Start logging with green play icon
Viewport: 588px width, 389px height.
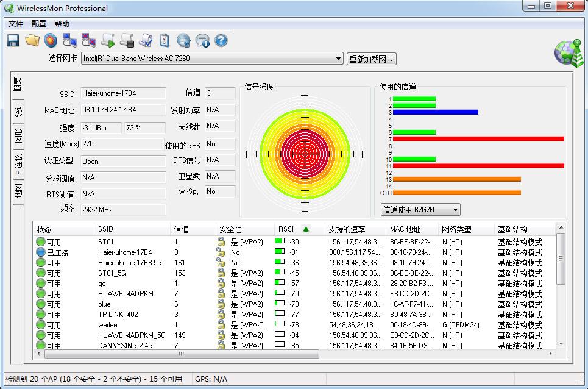pos(108,40)
